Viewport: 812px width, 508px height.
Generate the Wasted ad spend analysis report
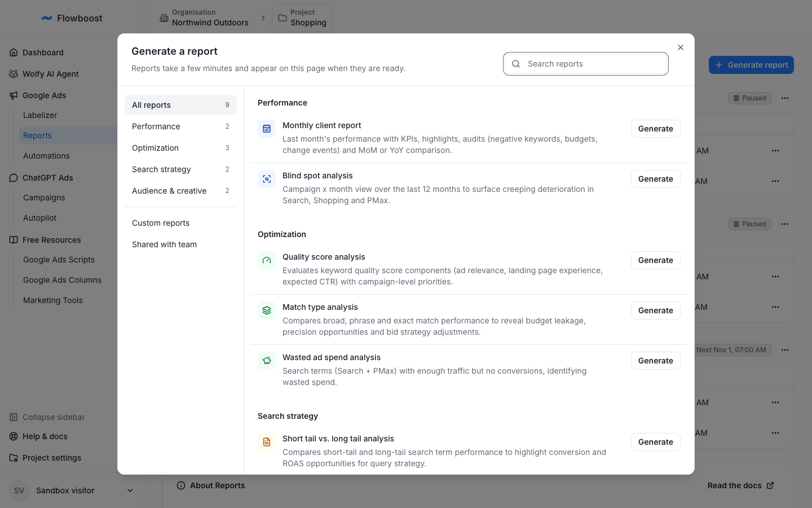click(655, 361)
